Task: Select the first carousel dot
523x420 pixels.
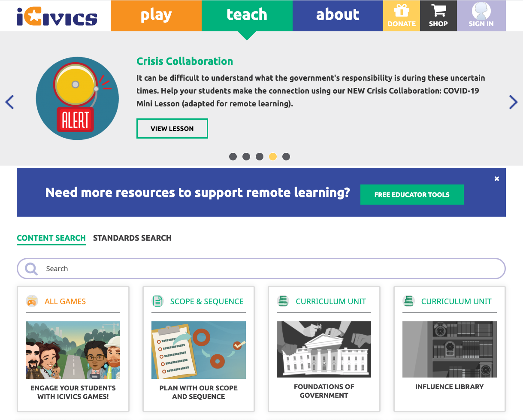Action: click(x=233, y=157)
